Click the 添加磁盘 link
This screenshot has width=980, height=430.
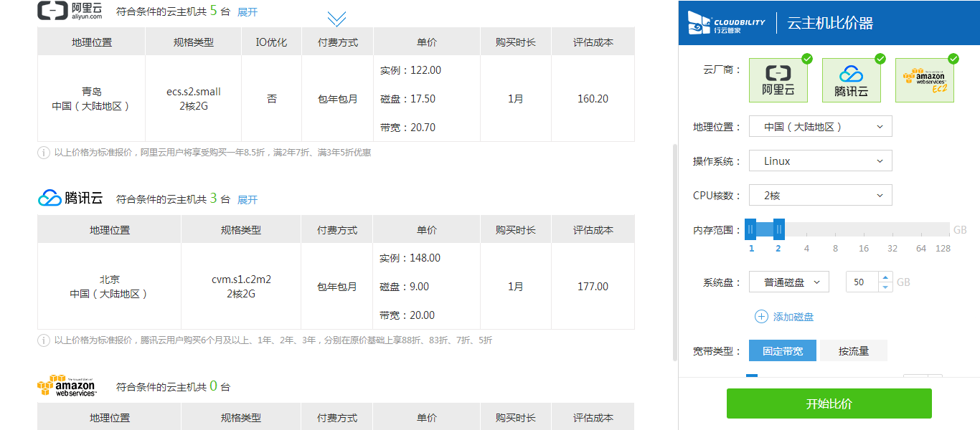coord(793,317)
